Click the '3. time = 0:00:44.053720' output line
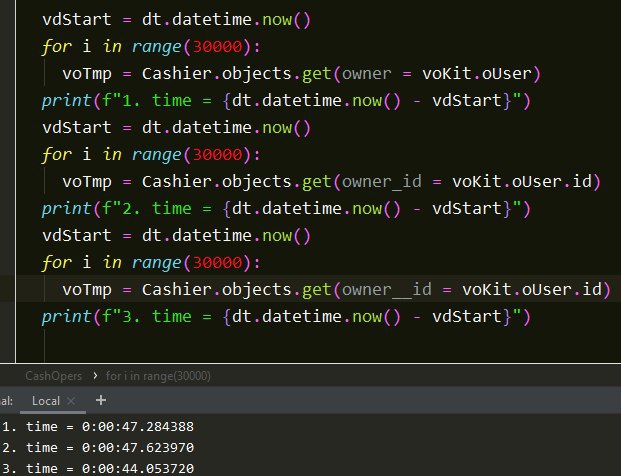621x476 pixels. pyautogui.click(x=98, y=468)
